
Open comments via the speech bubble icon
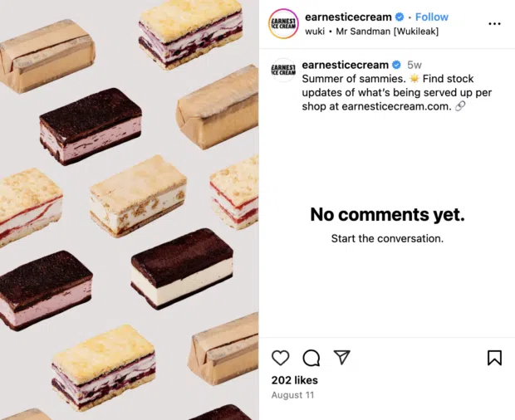[311, 357]
